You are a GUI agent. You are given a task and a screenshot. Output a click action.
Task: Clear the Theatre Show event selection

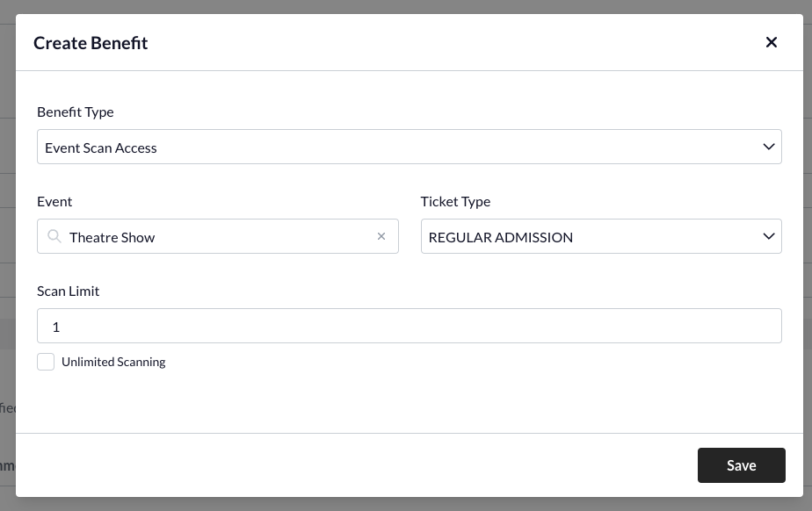click(381, 236)
